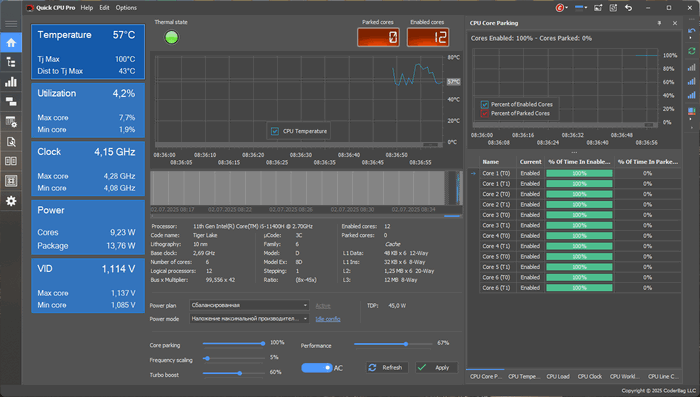Sort by the Current column header
The width and height of the screenshot is (700, 397).
530,162
